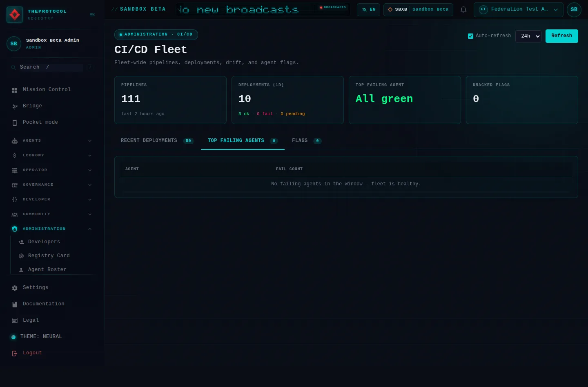Click the Legal icon in sidebar
Viewport: 588px width, 387px height.
(15, 320)
